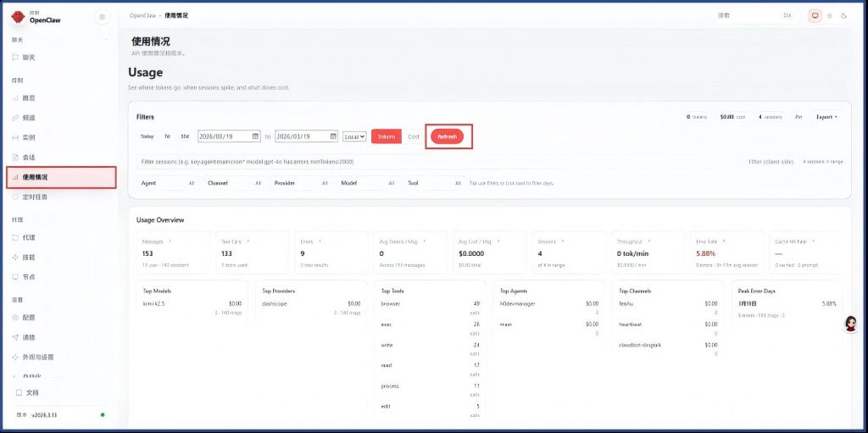Click the OpenClaw red logo icon
868x433 pixels.
[19, 17]
